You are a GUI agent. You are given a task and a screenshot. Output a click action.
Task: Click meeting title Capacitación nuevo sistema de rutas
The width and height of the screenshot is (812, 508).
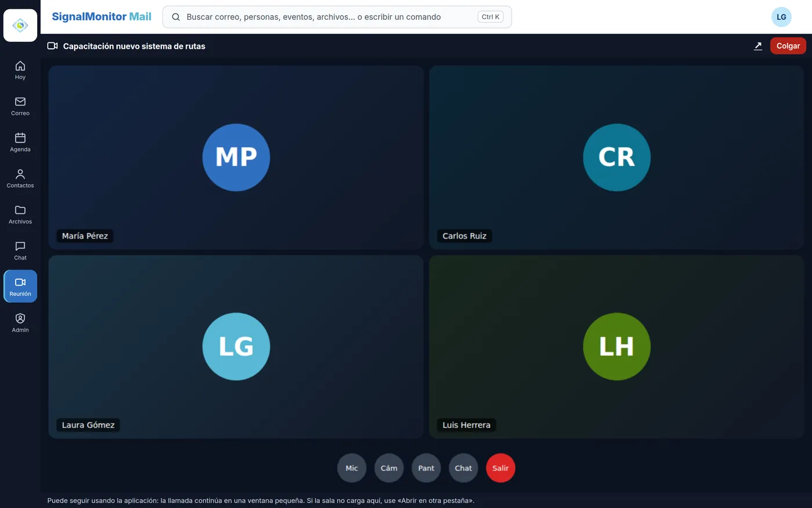pos(134,46)
